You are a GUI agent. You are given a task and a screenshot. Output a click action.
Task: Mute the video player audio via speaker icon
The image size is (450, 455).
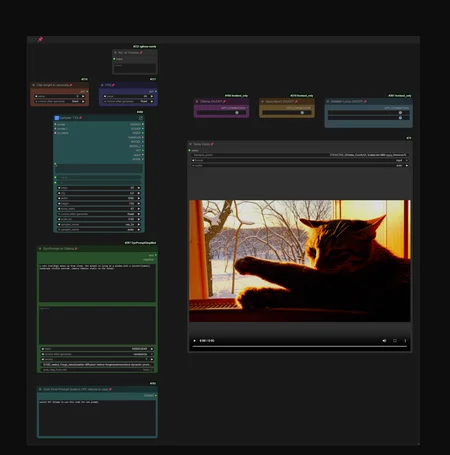(x=384, y=341)
